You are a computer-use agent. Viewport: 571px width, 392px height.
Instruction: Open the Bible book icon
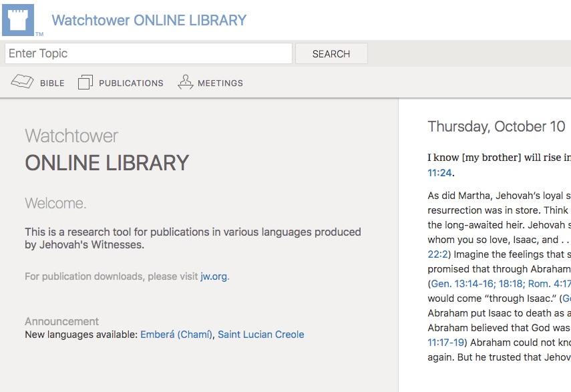(22, 82)
